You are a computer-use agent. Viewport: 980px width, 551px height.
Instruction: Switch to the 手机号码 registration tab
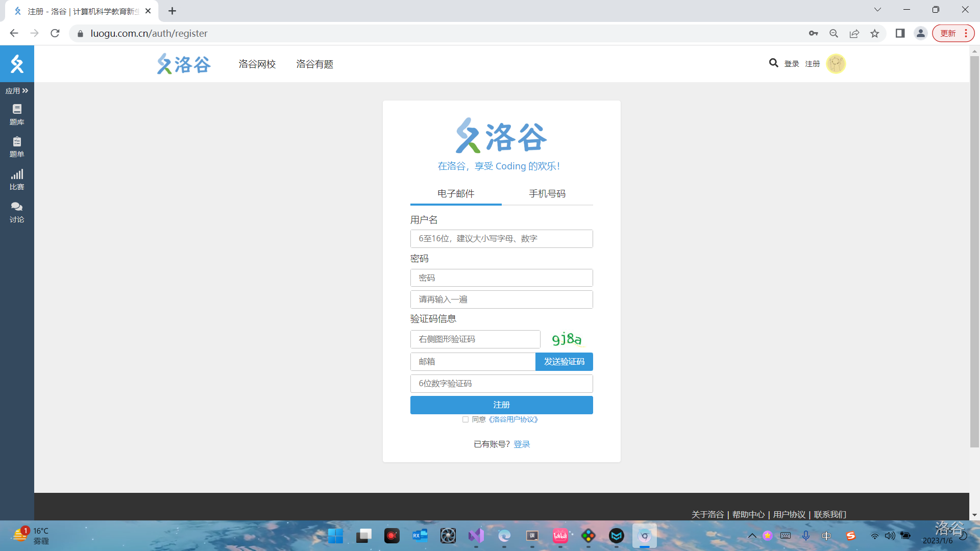tap(547, 194)
